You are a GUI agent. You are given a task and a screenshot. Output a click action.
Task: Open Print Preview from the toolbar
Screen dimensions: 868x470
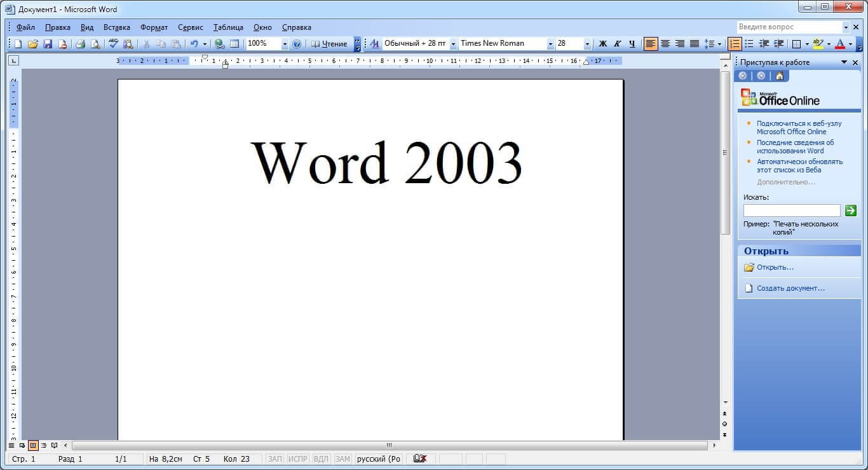(95, 44)
